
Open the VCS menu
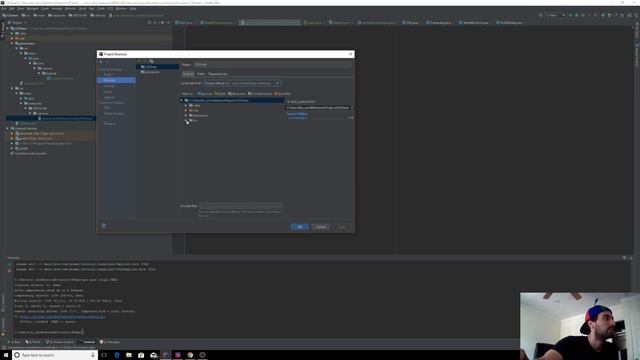tap(110, 9)
